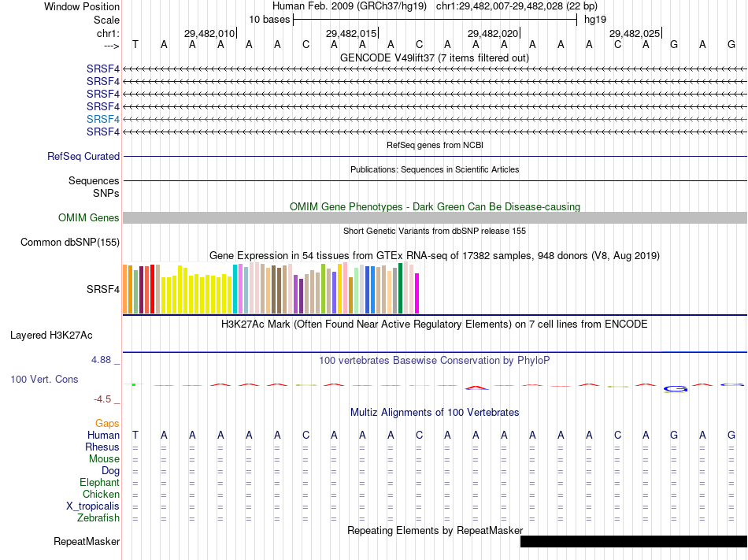This screenshot has height=560, width=748.
Task: Click the Multiz Alignments of 100 Vertebrates title
Action: pyautogui.click(x=435, y=413)
